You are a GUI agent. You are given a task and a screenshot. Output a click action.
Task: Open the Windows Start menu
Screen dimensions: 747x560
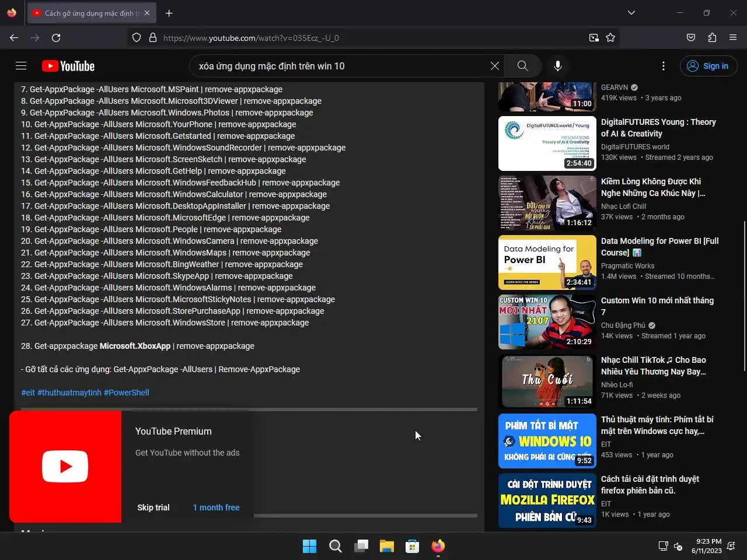point(309,546)
